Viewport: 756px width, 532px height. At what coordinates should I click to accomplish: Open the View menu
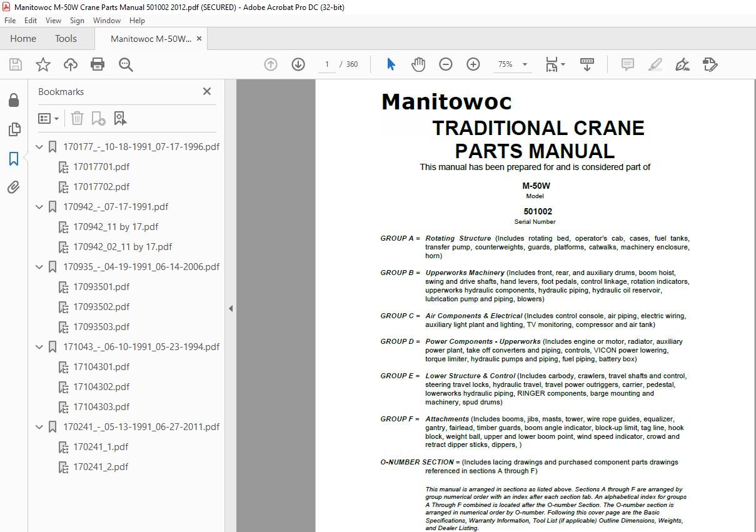pos(54,21)
